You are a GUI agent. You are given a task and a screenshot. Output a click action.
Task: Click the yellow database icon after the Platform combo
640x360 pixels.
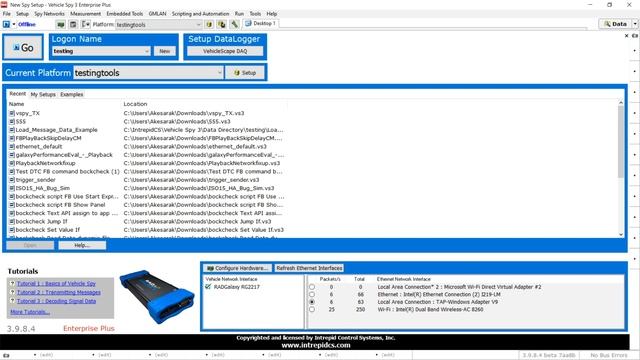click(209, 24)
